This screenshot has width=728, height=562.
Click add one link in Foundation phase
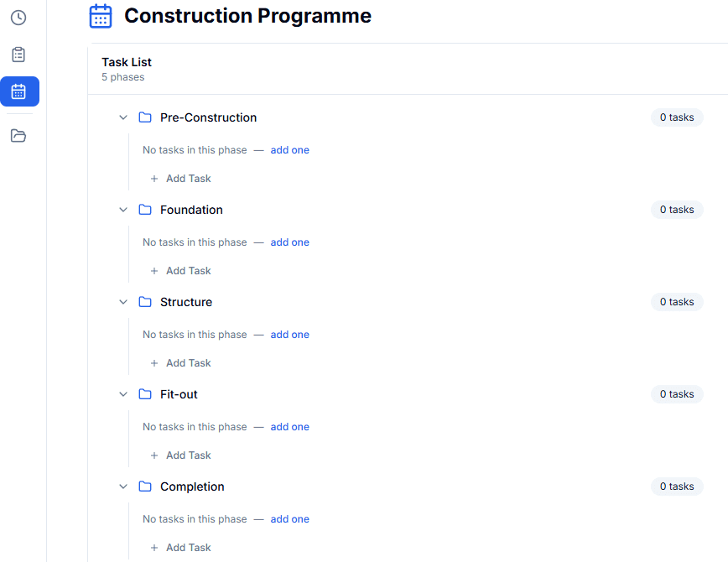click(289, 242)
